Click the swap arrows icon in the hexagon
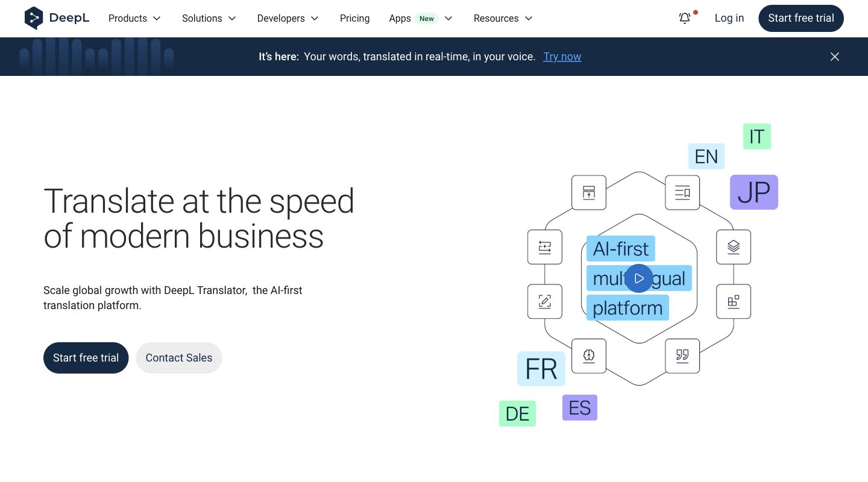 click(545, 247)
